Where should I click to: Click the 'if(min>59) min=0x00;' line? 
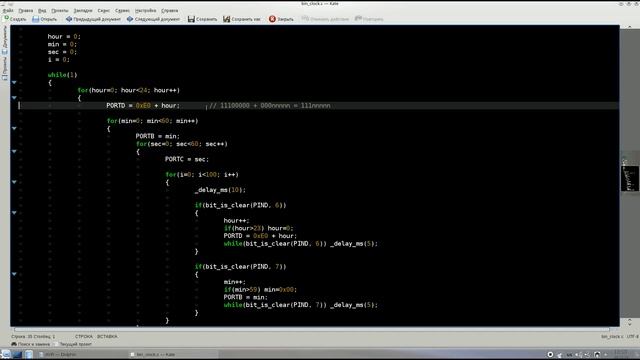[x=260, y=290]
